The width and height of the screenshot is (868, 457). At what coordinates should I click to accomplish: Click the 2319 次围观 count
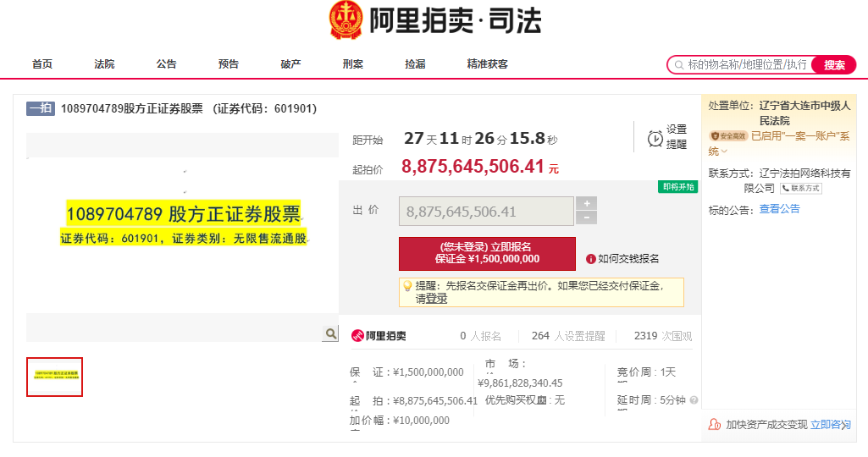662,336
